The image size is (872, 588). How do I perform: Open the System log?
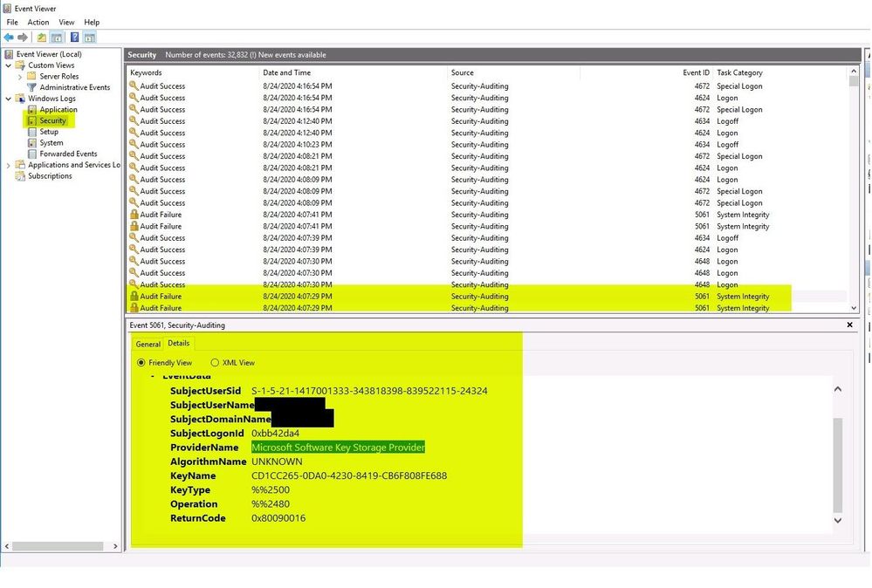[x=51, y=143]
